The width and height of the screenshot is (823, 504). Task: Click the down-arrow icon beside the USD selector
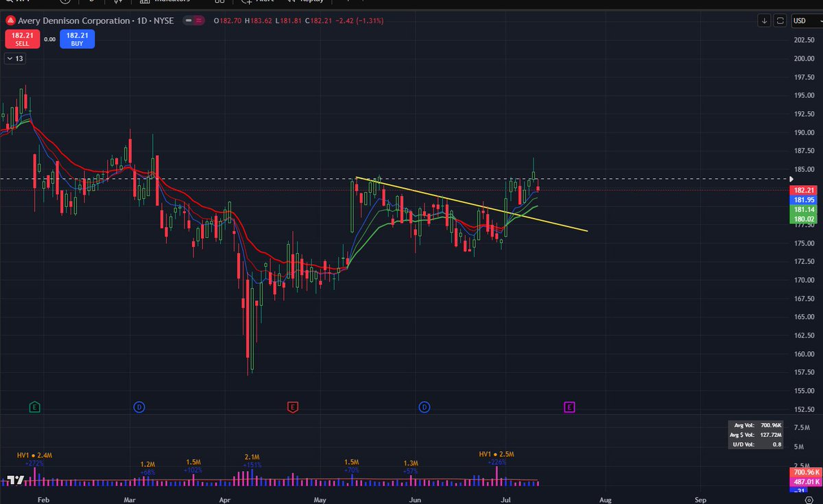(x=765, y=21)
